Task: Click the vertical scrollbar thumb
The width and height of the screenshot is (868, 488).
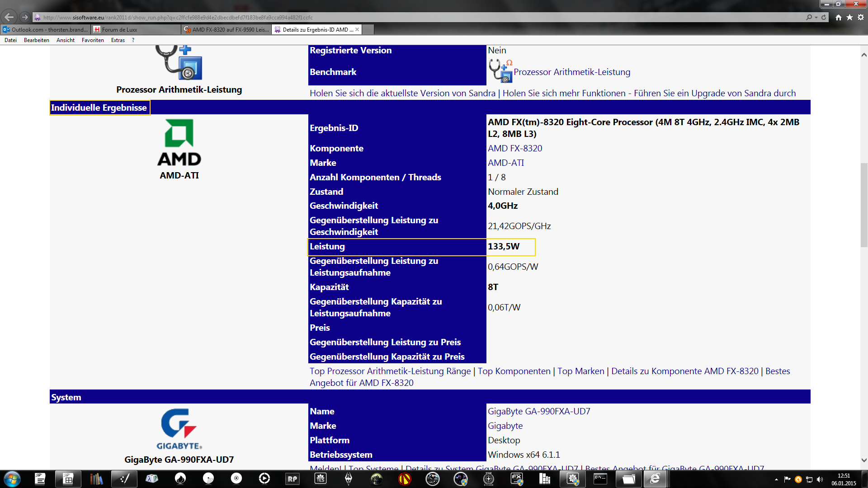Action: click(864, 205)
